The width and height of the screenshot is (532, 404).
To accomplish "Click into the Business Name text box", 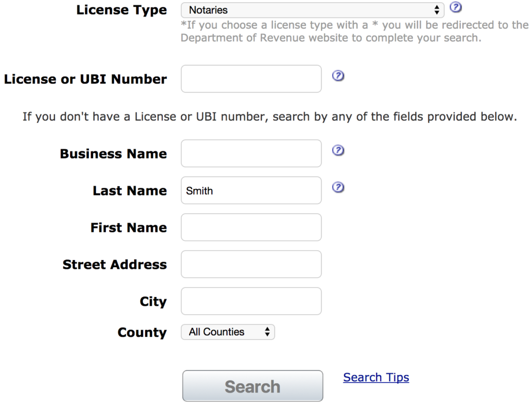I will coord(251,153).
